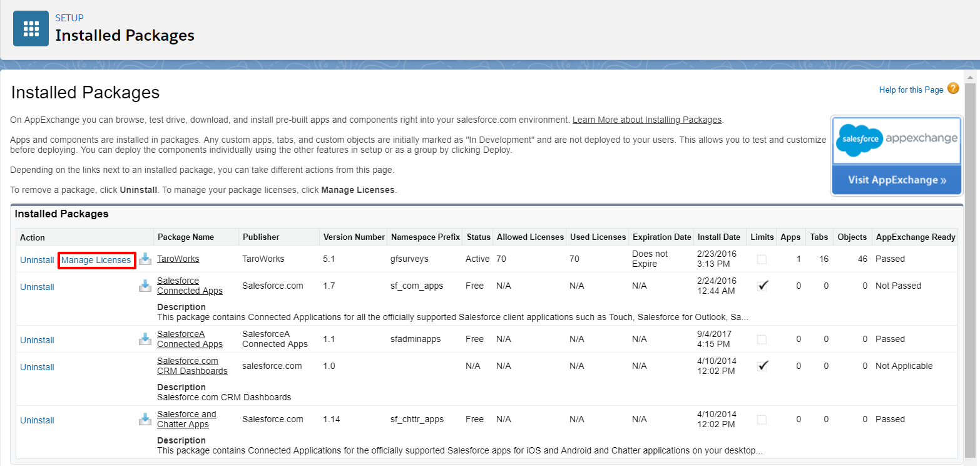
Task: Click the Installed Packages table section title
Action: point(62,214)
